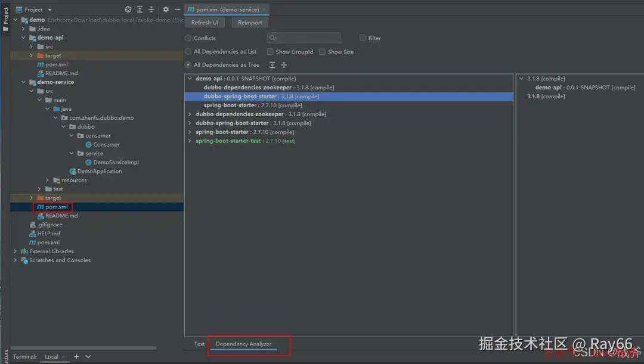Viewport: 644px width, 364px height.
Task: Click Scratches and Consoles icon
Action: (x=24, y=260)
